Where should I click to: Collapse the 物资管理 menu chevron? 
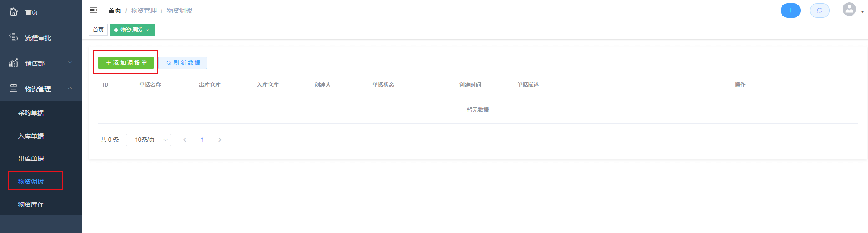(x=70, y=88)
